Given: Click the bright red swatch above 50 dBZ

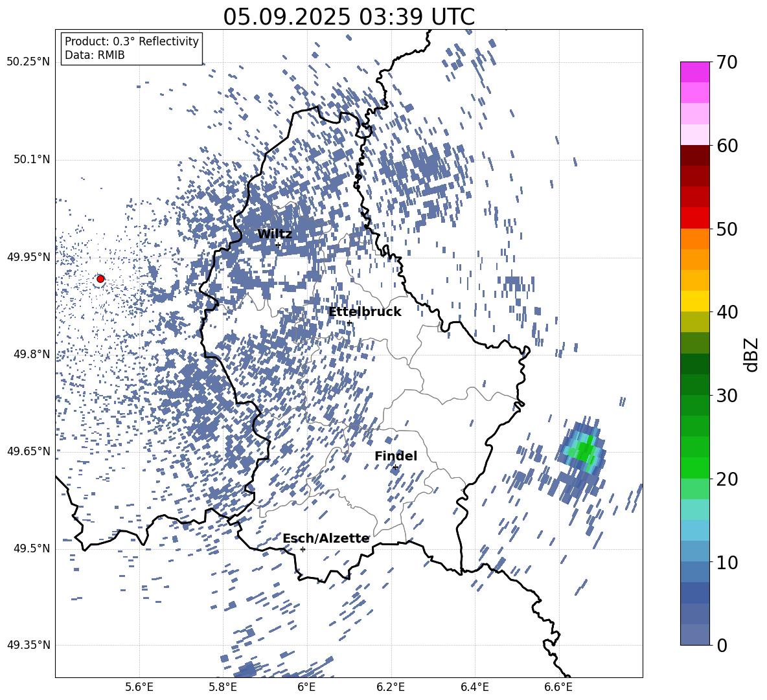Looking at the screenshot, I should [x=695, y=218].
